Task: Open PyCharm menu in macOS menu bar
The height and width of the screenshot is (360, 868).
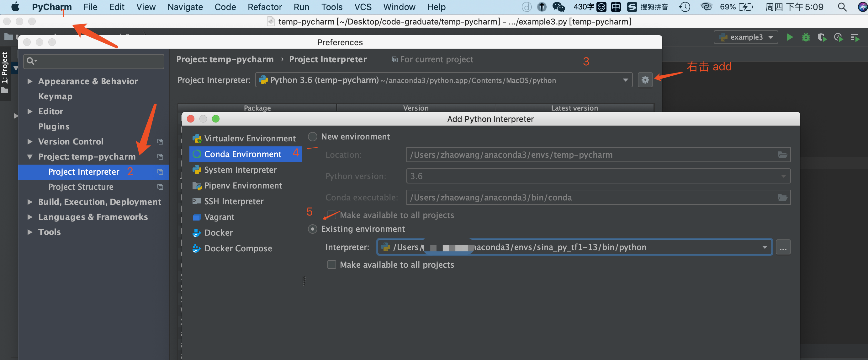Action: [51, 7]
